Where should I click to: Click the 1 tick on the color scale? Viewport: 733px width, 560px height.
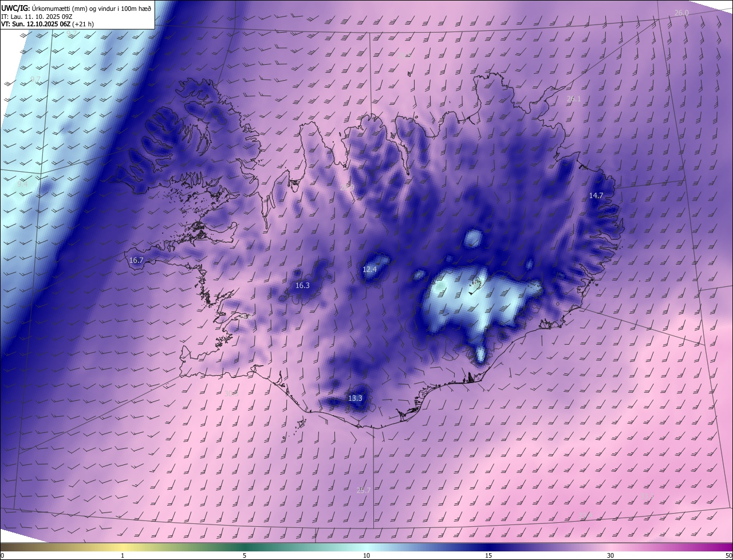point(123,555)
